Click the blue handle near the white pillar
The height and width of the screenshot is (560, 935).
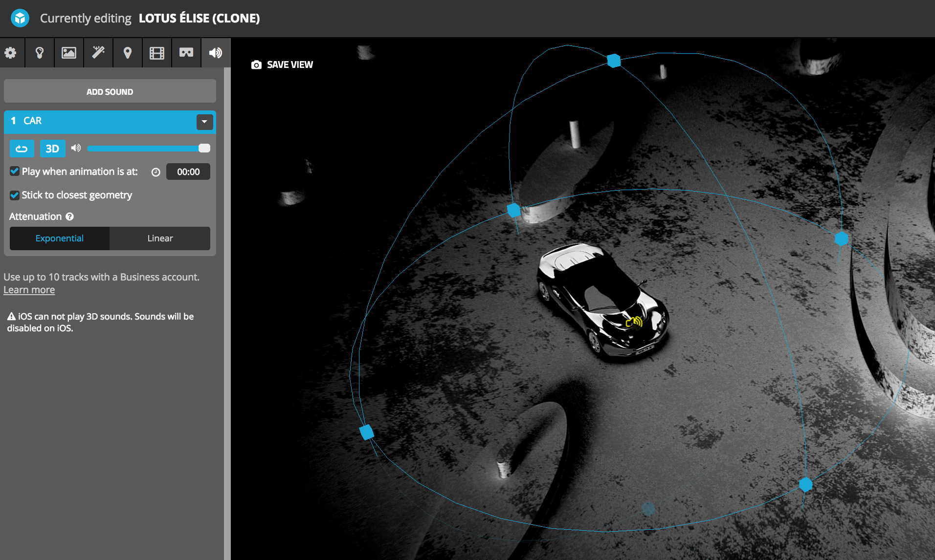point(513,210)
